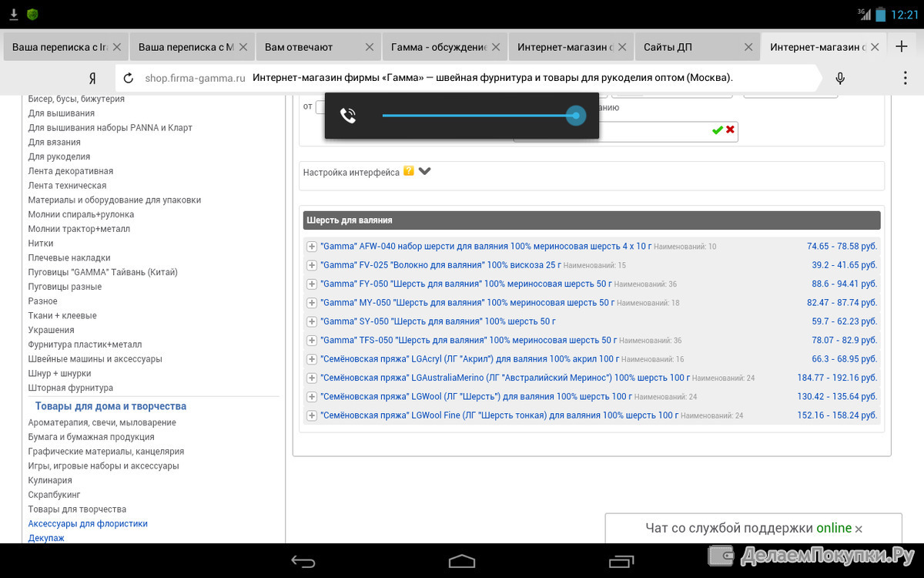Close the "Гамма - обсуждение" tab
The height and width of the screenshot is (578, 924).
tap(495, 47)
